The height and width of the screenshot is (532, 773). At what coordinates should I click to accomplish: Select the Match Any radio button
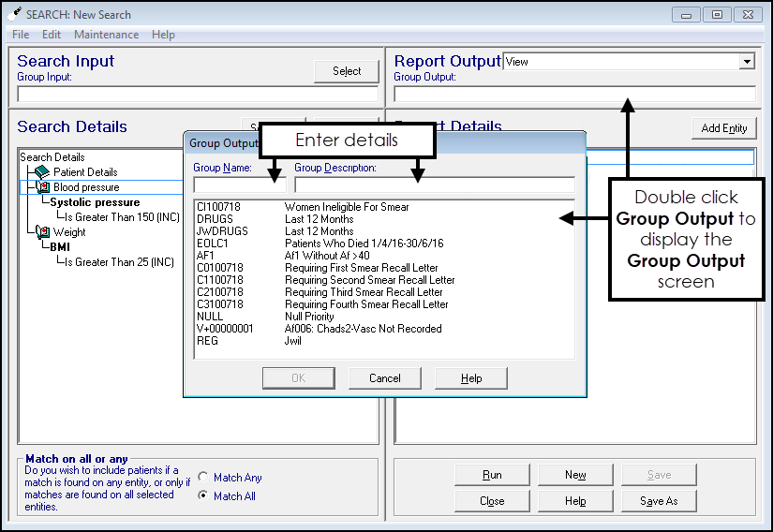click(203, 478)
